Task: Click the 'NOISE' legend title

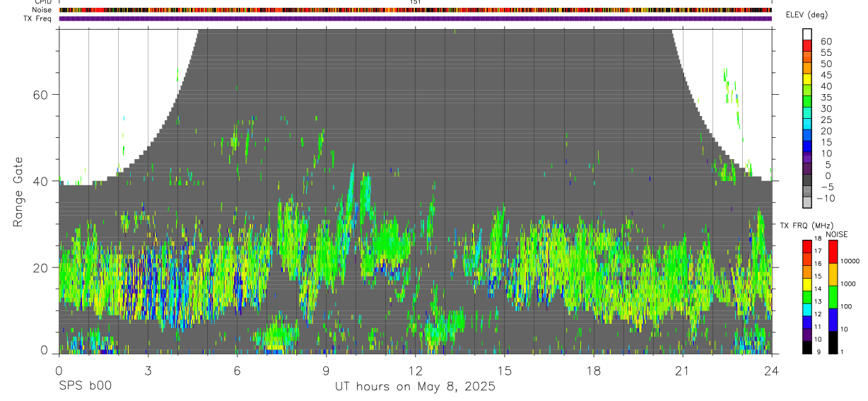Action: pyautogui.click(x=836, y=234)
